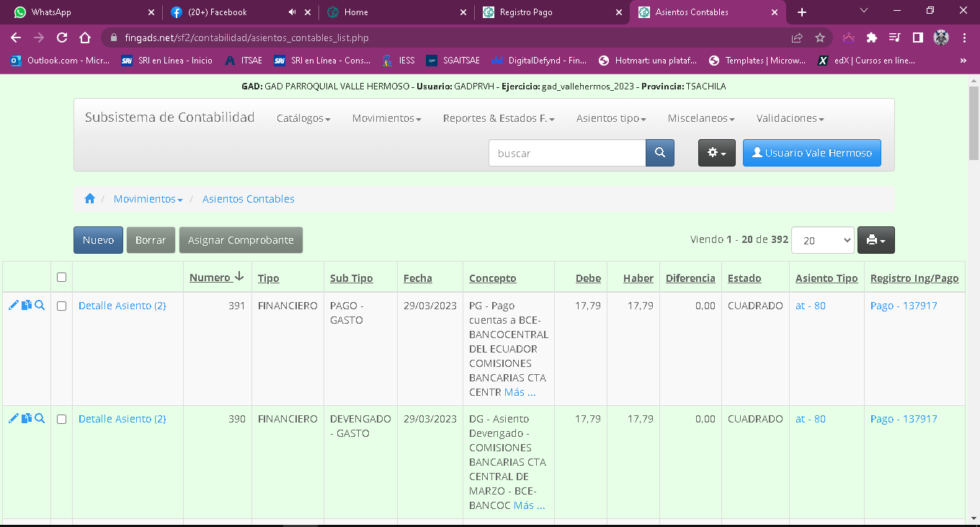This screenshot has height=527, width=980.
Task: Click the blue search magnifier button
Action: coord(659,153)
